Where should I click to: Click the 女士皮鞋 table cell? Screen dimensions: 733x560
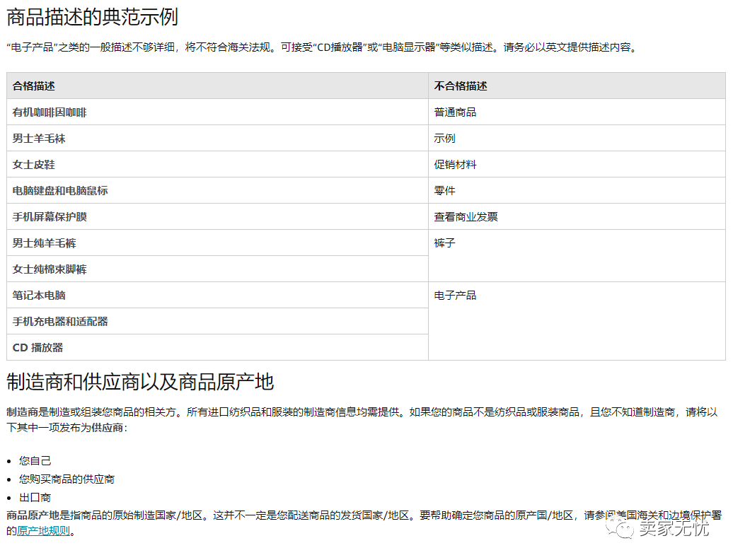point(33,164)
